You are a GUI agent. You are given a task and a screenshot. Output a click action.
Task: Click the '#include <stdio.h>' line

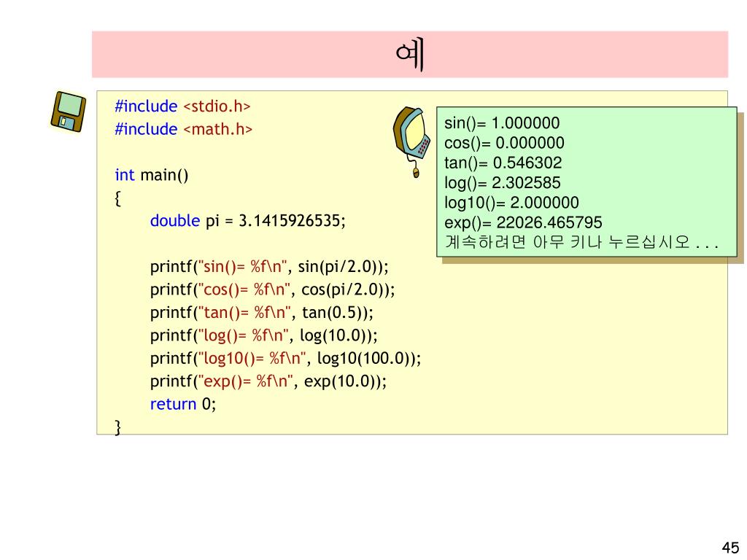pyautogui.click(x=182, y=106)
